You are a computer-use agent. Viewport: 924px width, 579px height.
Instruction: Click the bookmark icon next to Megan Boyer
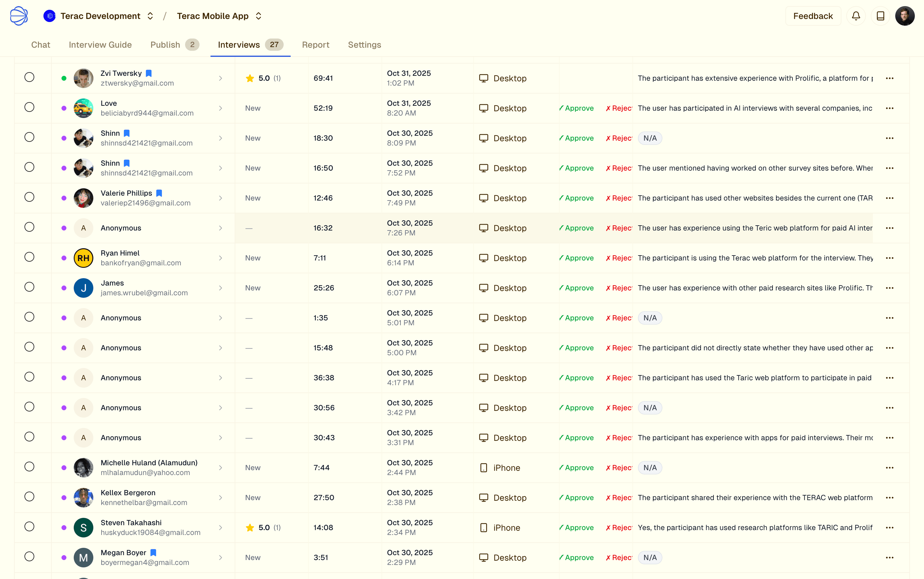[x=153, y=553]
